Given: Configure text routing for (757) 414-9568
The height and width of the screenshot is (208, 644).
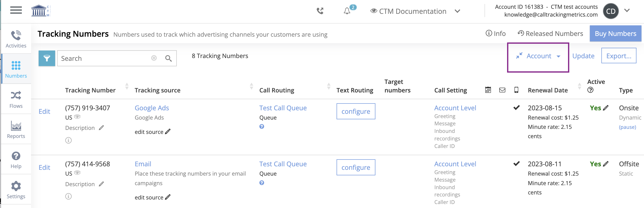Looking at the screenshot, I should point(356,167).
